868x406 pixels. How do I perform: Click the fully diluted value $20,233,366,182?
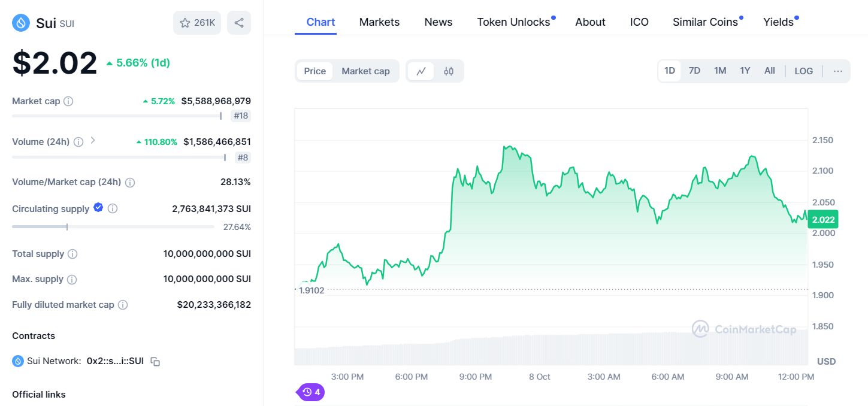(x=214, y=305)
